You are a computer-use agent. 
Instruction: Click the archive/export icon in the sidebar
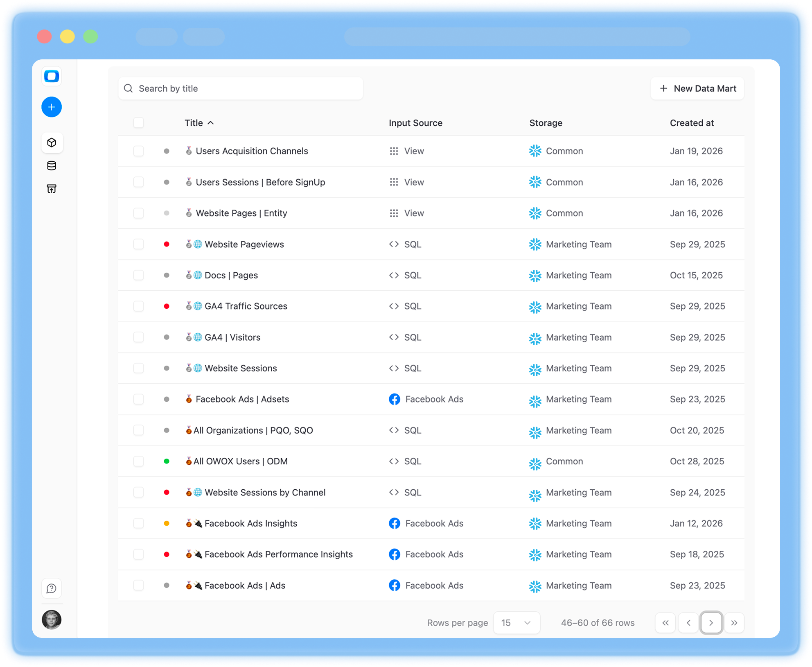52,188
